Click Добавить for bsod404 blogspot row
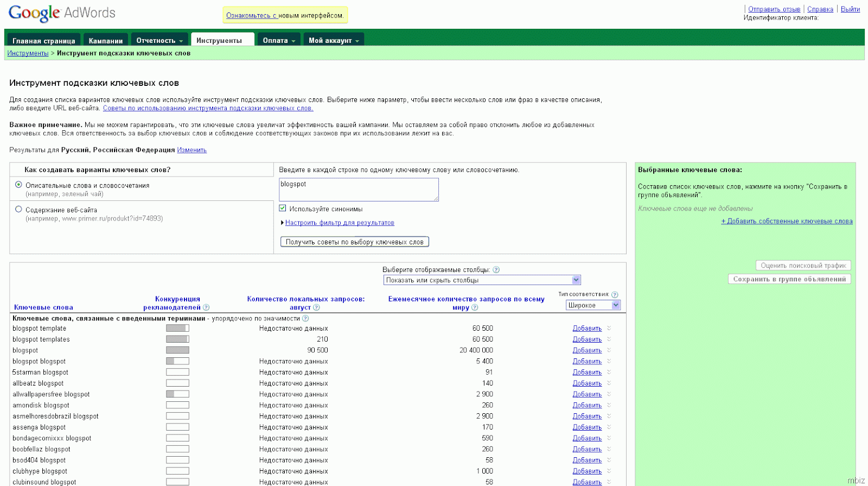Screen dimensions: 868x486 click(587, 460)
